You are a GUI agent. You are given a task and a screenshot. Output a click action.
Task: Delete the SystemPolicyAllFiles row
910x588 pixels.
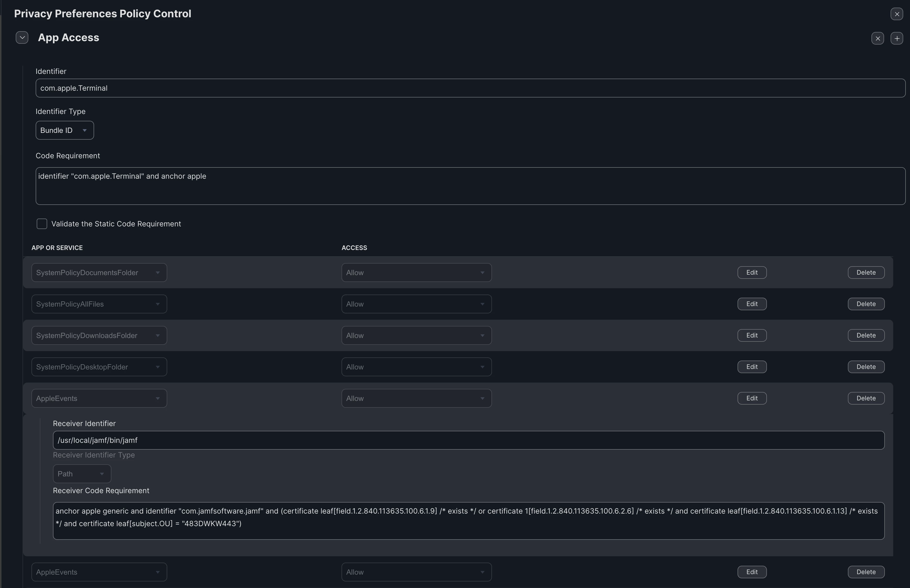[x=866, y=304]
